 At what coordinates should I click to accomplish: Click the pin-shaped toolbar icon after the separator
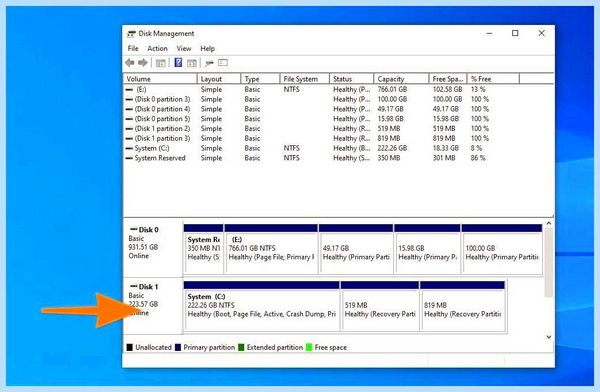209,63
